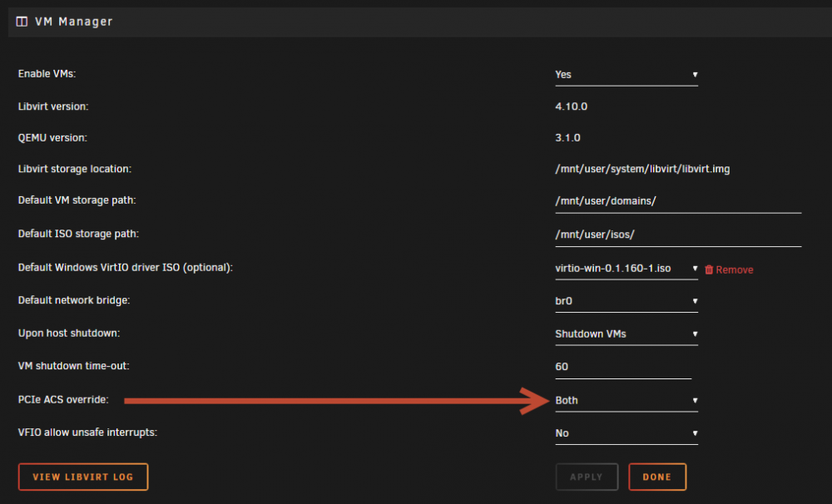Open the Upon host shutdown dropdown
The height and width of the screenshot is (504, 832).
[x=626, y=334]
